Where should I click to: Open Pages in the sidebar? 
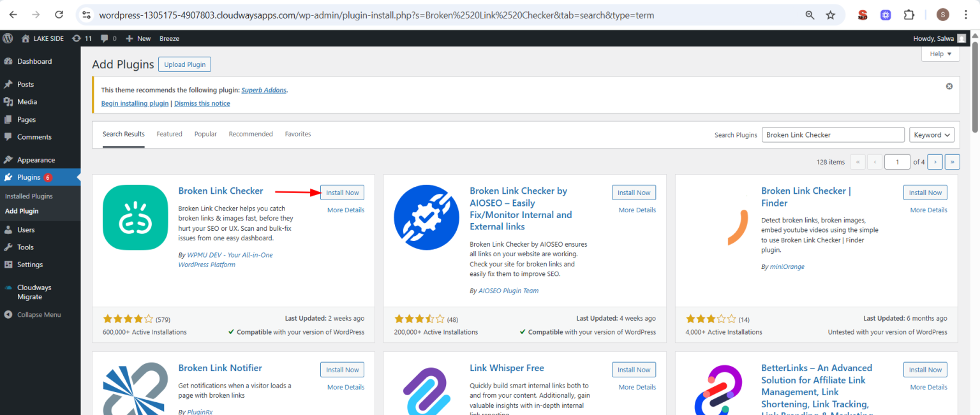point(40,119)
